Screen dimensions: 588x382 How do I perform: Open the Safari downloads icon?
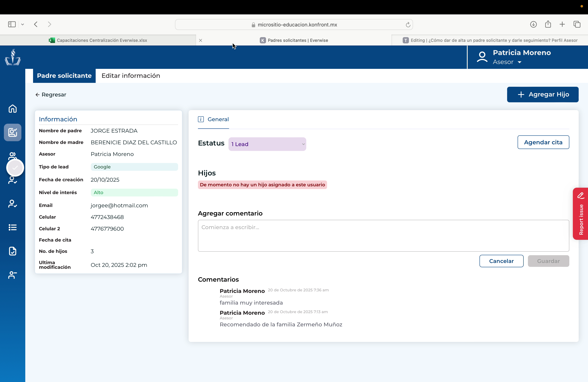coord(533,24)
